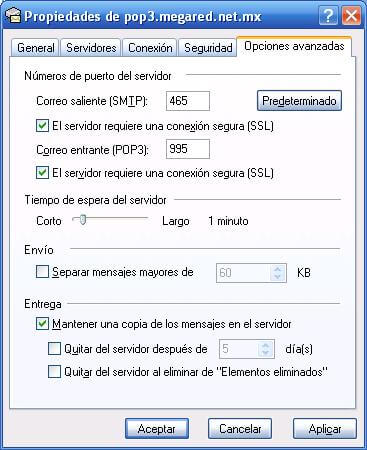Close the properties dialog window

click(352, 16)
